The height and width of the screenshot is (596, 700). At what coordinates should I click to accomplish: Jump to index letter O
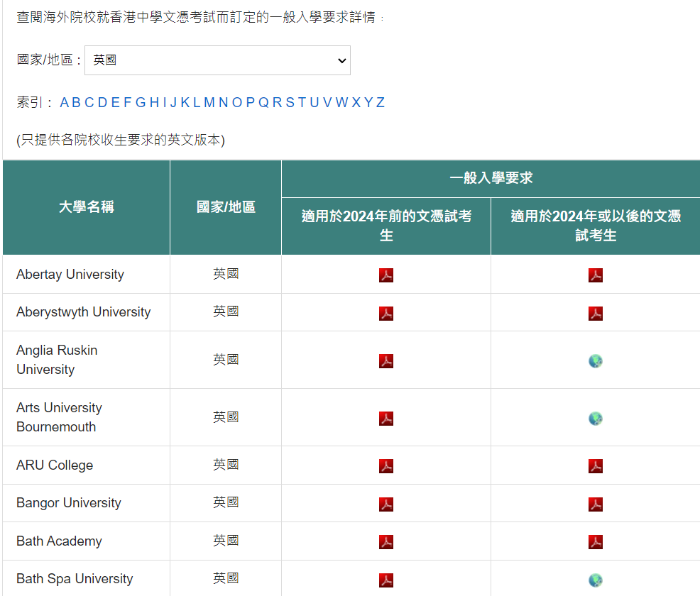click(237, 103)
